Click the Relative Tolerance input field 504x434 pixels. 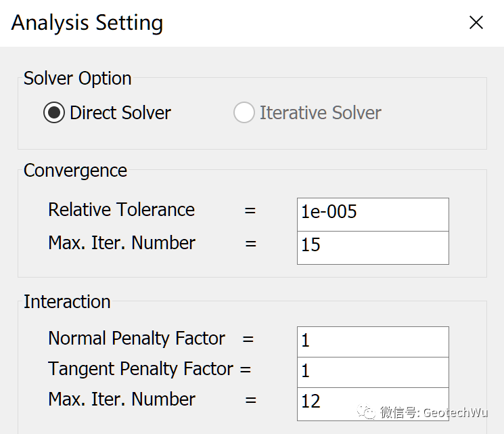coord(372,212)
